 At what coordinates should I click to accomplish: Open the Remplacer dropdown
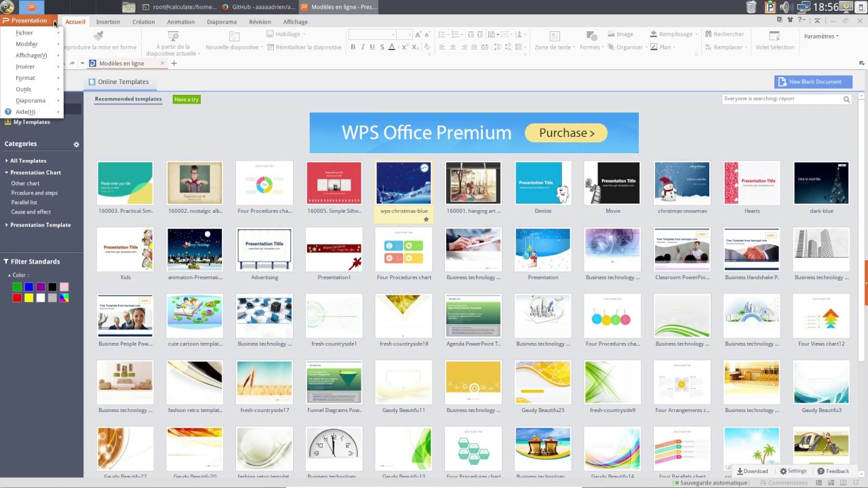coord(726,47)
